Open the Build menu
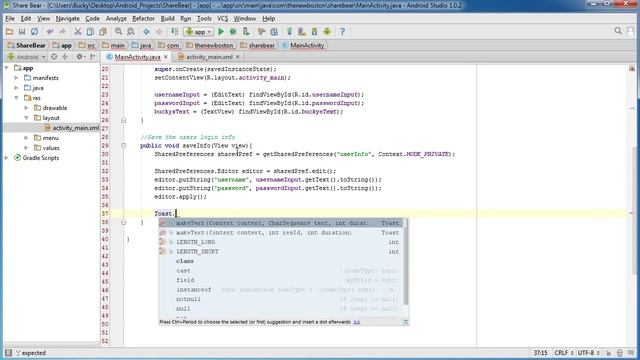The height and width of the screenshot is (360, 640). point(167,18)
